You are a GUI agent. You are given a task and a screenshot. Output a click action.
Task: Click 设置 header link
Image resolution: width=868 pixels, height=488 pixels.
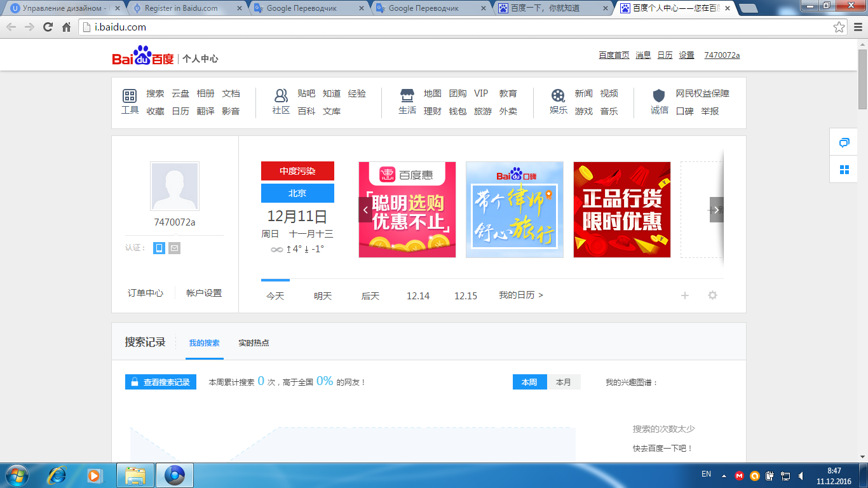tap(686, 55)
